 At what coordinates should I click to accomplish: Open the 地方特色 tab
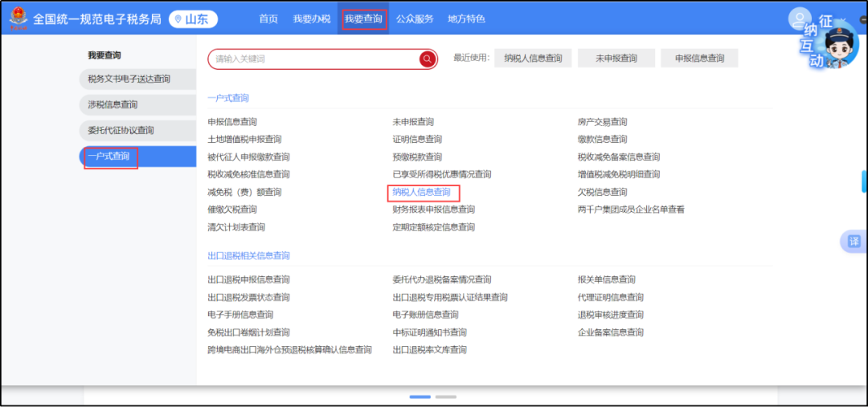pos(467,19)
